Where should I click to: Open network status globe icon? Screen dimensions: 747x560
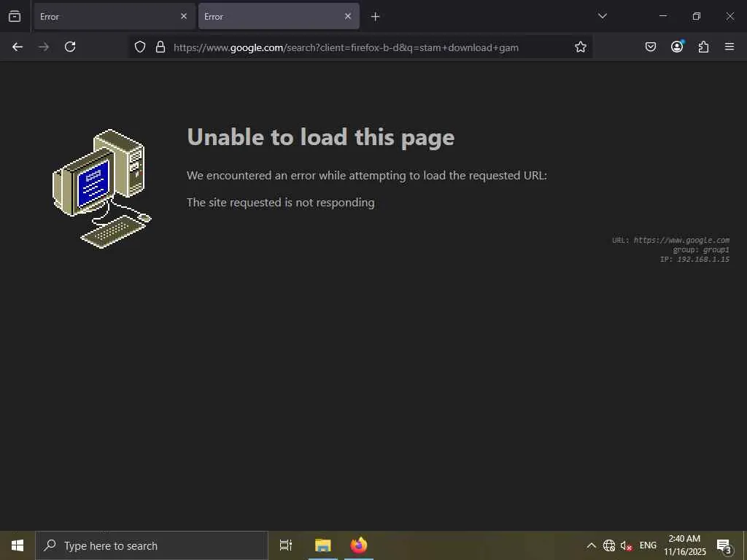[x=609, y=545]
